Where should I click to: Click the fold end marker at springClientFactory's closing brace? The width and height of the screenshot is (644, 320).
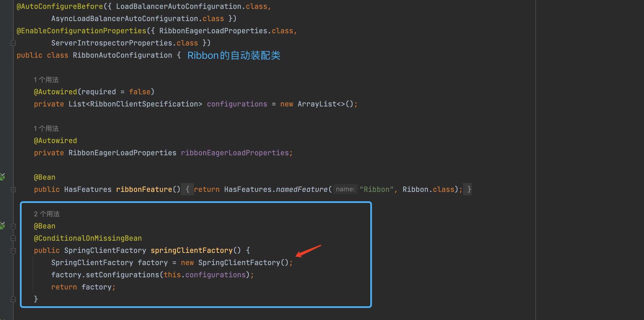(x=13, y=299)
